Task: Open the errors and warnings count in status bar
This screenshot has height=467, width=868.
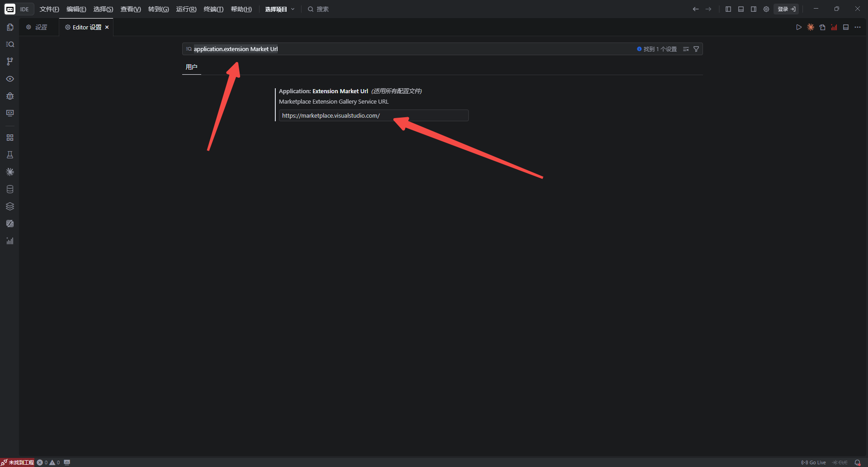Action: click(x=48, y=462)
